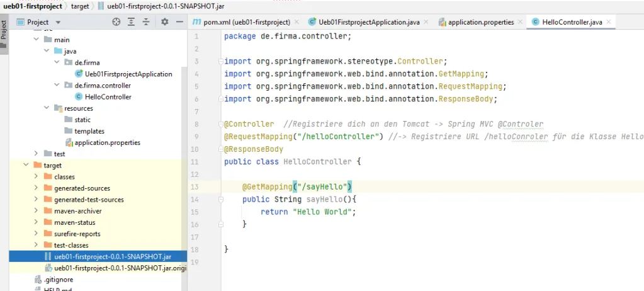Click the "/sayHello" mapping string
The width and height of the screenshot is (644, 291).
pos(322,187)
